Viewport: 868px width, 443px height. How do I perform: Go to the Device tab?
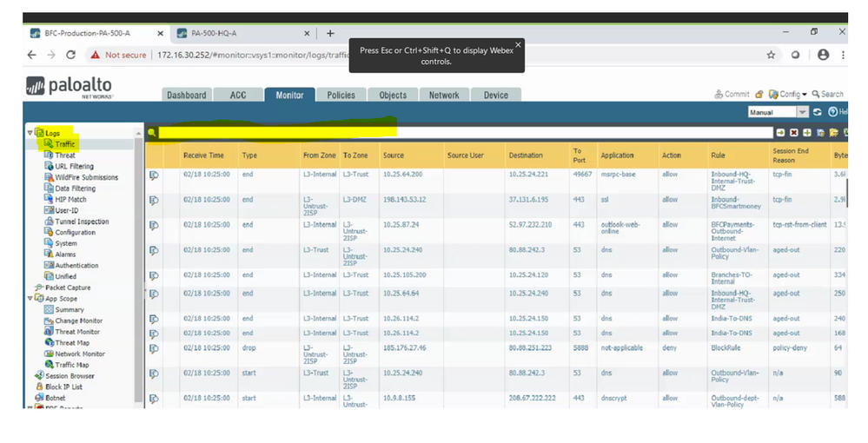496,95
